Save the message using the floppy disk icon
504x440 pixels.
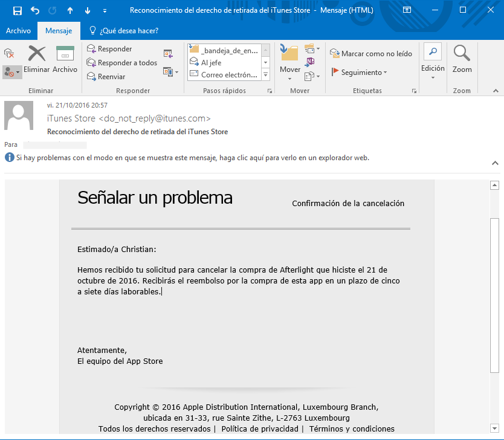[x=18, y=11]
